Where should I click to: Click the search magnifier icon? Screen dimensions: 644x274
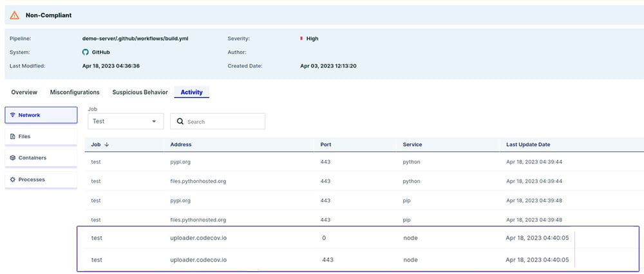tap(180, 122)
